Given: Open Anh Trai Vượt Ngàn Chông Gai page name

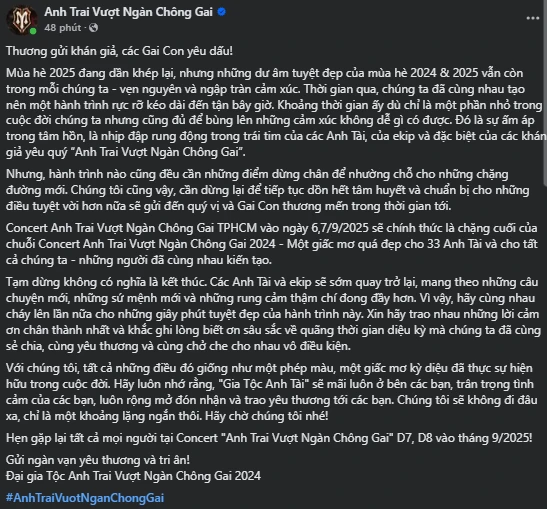Looking at the screenshot, I should point(128,12).
